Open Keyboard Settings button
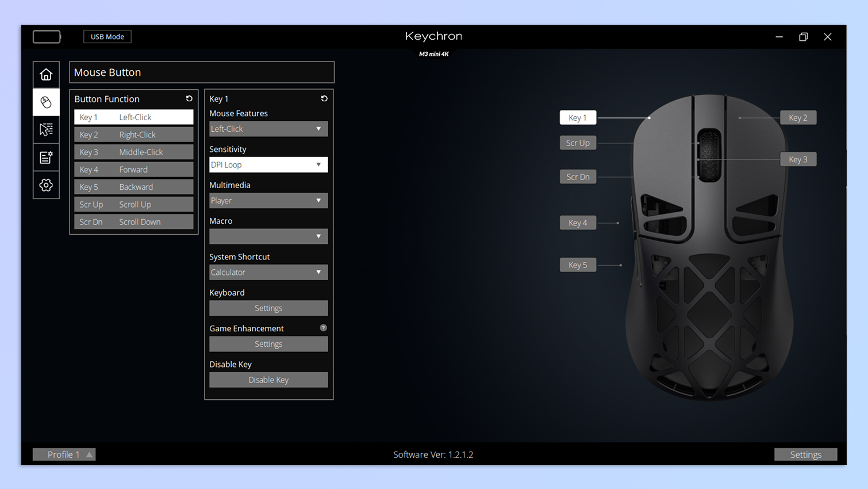 268,308
